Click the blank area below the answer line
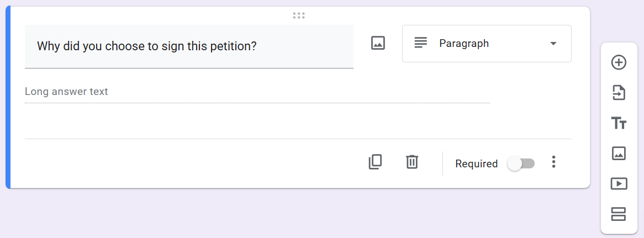Viewport: 644px width, 238px height. [x=249, y=121]
